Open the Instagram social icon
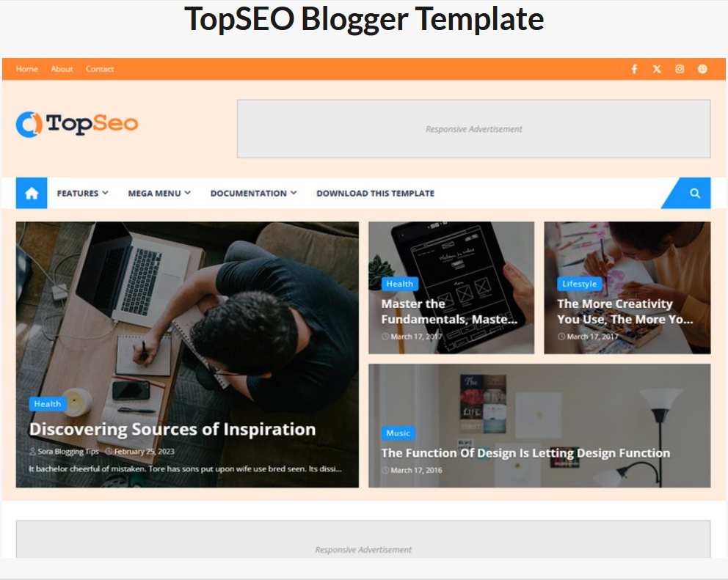Viewport: 728px width, 580px height. click(x=680, y=69)
